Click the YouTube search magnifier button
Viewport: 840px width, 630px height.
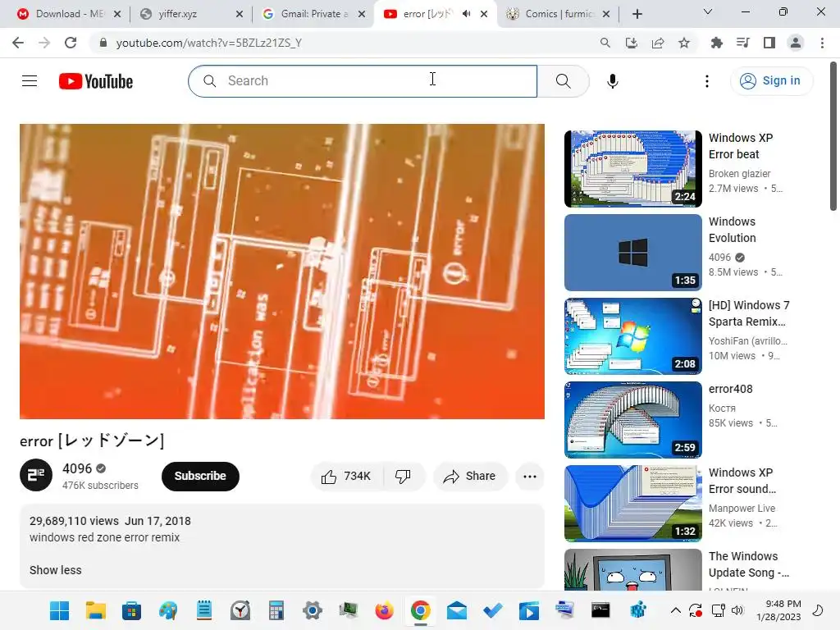(563, 81)
